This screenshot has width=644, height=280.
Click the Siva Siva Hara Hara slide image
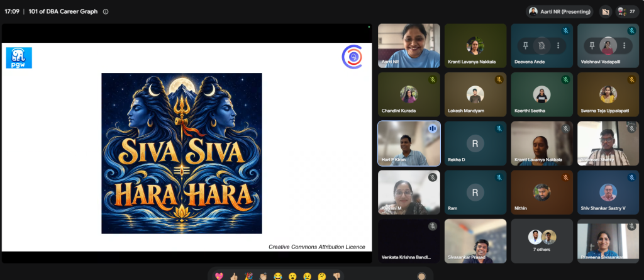point(182,154)
